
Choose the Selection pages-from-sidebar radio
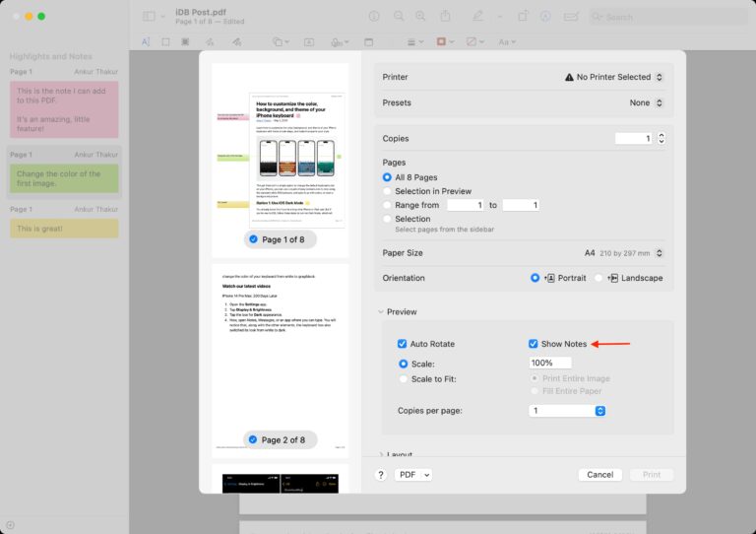click(x=387, y=219)
